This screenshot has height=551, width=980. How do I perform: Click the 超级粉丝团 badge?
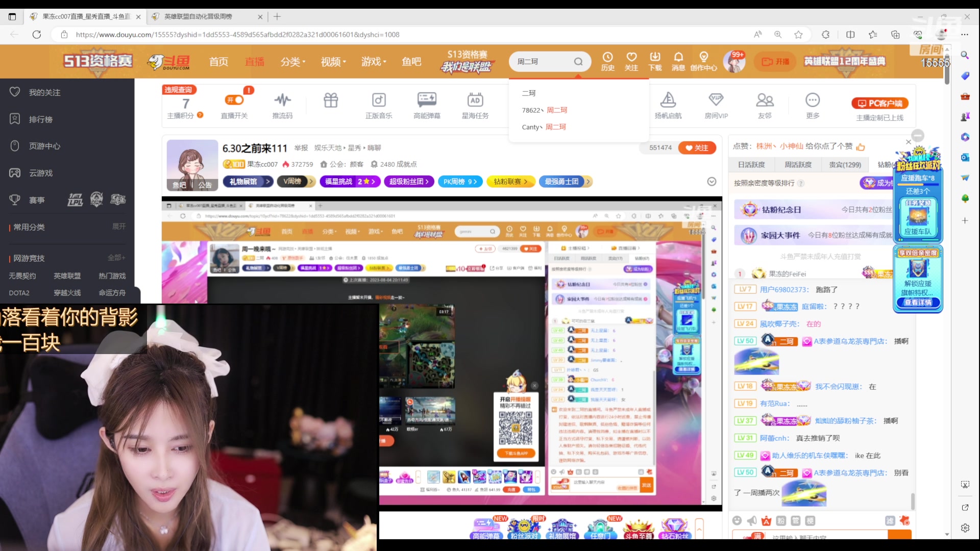tap(409, 182)
